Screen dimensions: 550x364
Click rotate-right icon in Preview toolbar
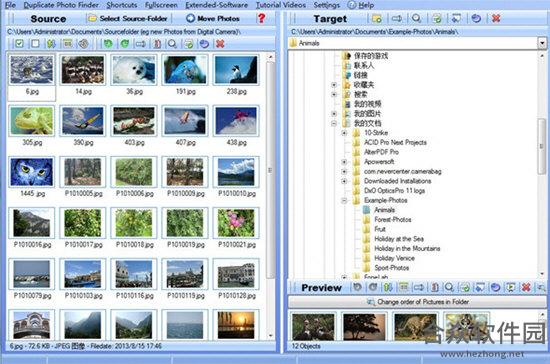(373, 288)
